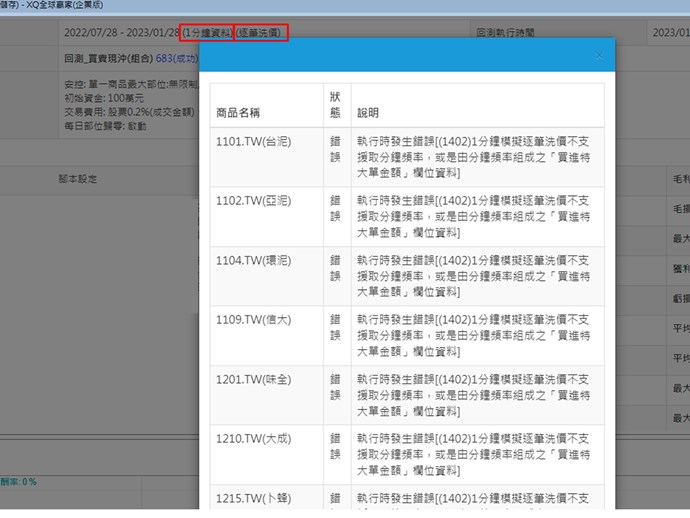Select the 1210.TW(大成) row
The width and height of the screenshot is (690, 518).
253,440
